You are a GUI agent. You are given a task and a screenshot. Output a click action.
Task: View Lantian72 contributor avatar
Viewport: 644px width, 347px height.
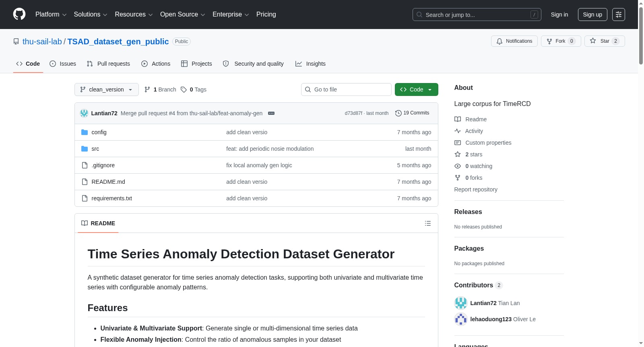(x=461, y=303)
